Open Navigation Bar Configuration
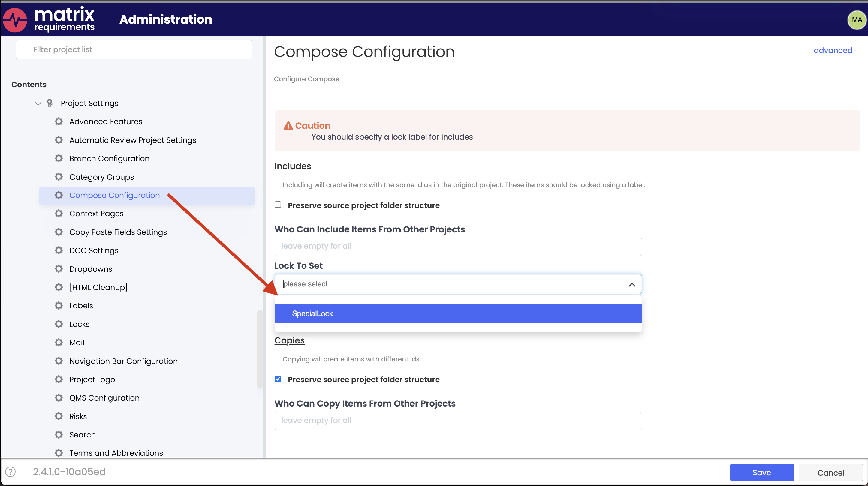 coord(124,361)
